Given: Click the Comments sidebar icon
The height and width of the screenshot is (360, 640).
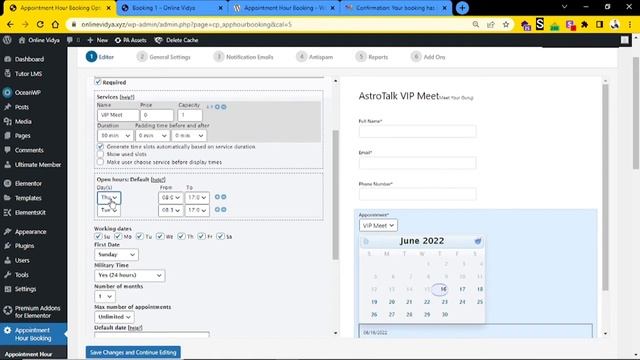Looking at the screenshot, I should [x=7, y=150].
